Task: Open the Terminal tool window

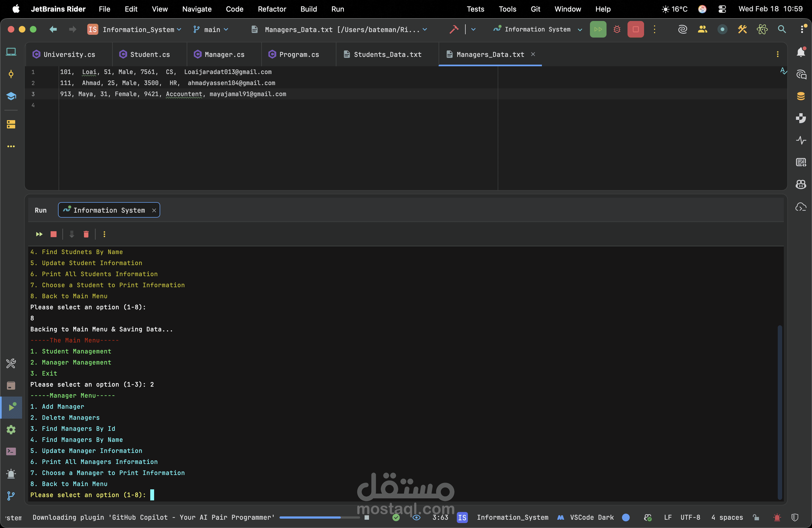Action: click(11, 451)
